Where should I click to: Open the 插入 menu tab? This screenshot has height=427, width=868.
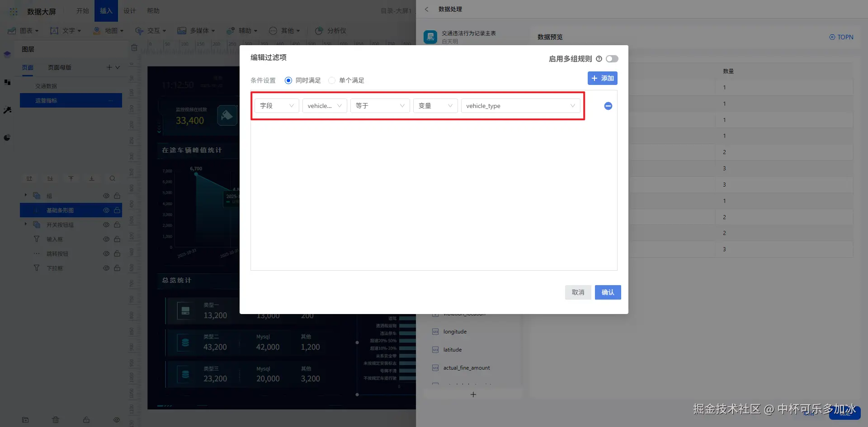coord(106,11)
